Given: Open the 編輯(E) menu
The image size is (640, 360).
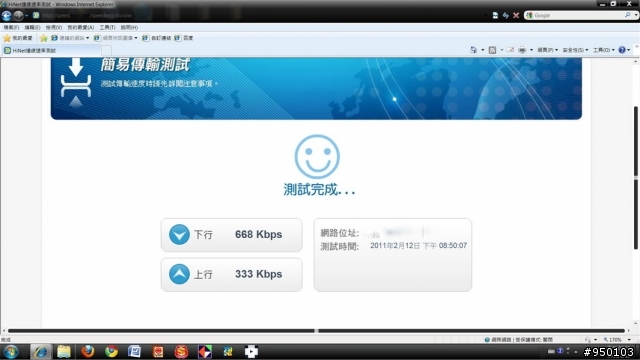Looking at the screenshot, I should (32, 27).
